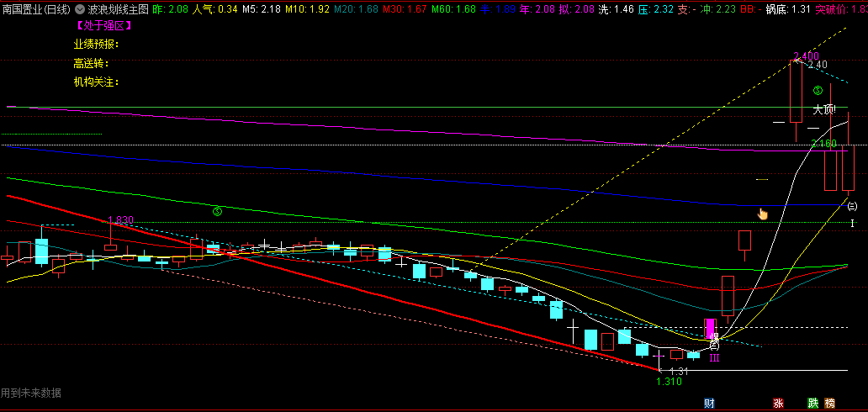The width and height of the screenshot is (868, 412).
Task: Click the 【处于强区】 status text
Action: 103,25
